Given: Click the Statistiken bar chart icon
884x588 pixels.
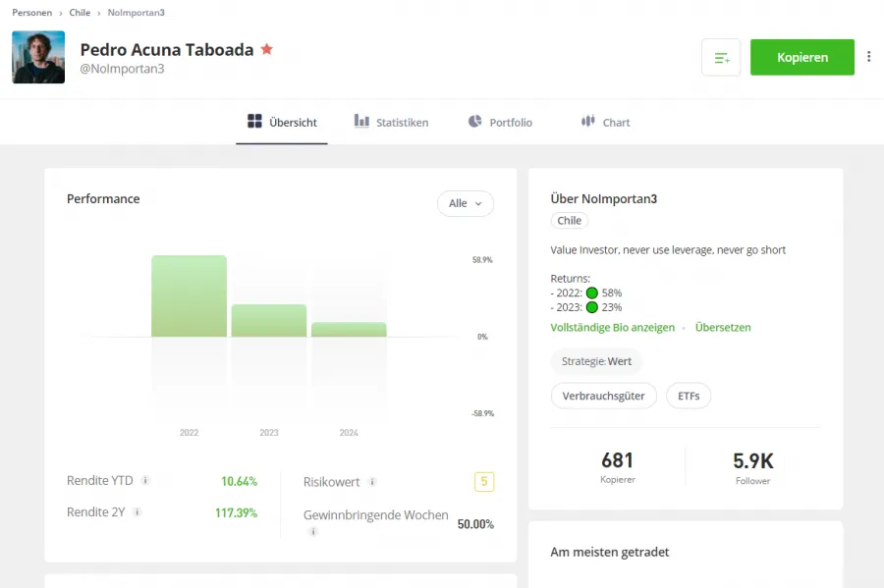Looking at the screenshot, I should [x=362, y=122].
